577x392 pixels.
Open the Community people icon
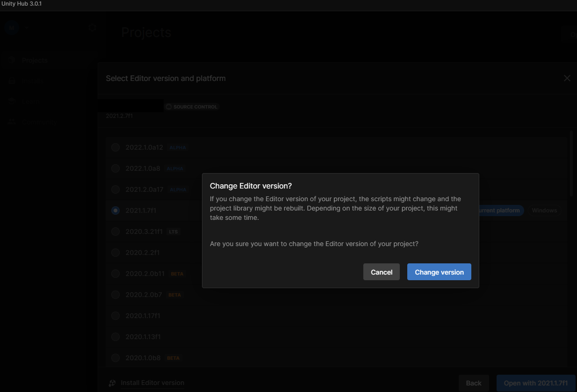click(x=12, y=122)
